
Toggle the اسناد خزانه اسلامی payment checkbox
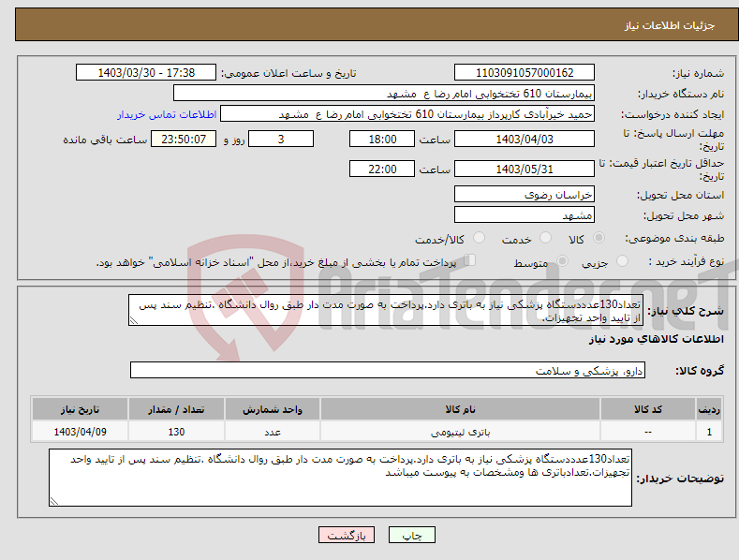pyautogui.click(x=469, y=260)
